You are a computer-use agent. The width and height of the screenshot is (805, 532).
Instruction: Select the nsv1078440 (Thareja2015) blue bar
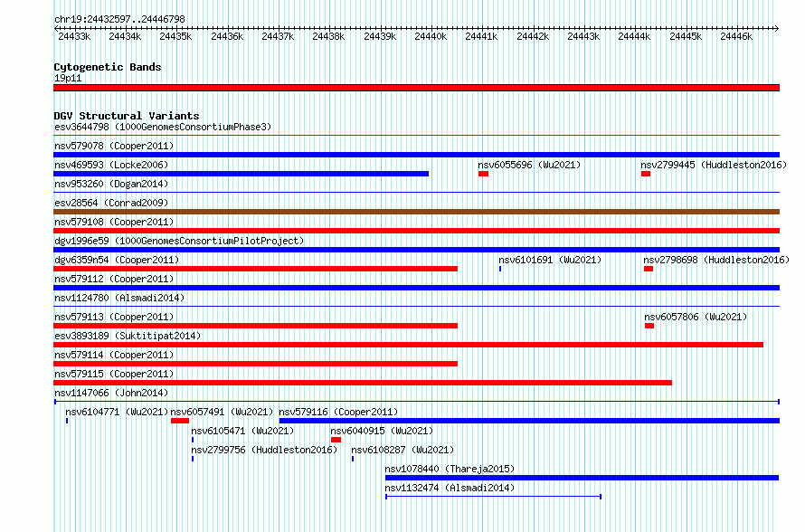tap(582, 478)
